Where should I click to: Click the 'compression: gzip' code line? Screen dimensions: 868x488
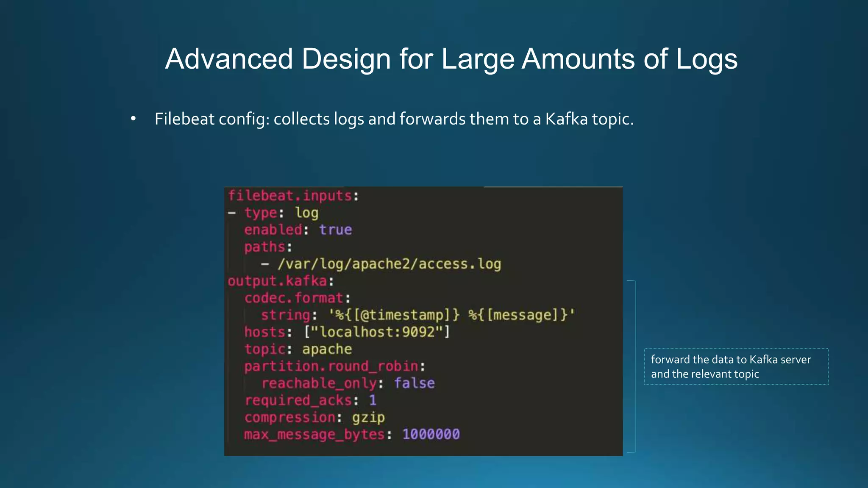click(x=314, y=418)
